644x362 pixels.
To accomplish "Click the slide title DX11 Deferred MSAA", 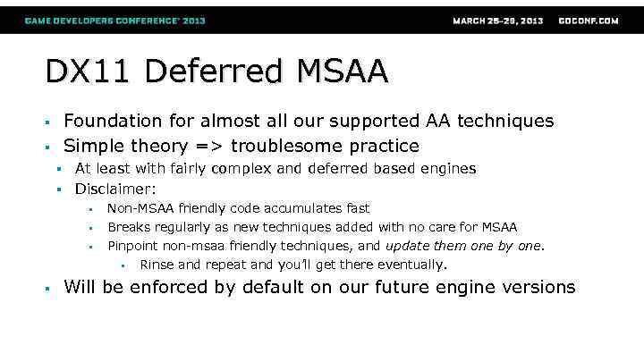I will [x=216, y=72].
